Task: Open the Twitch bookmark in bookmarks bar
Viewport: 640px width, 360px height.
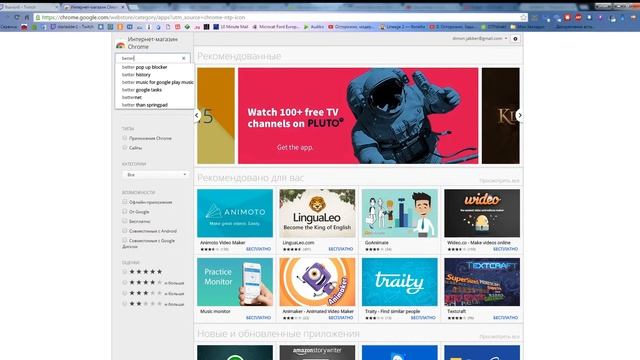Action: [x=72, y=27]
